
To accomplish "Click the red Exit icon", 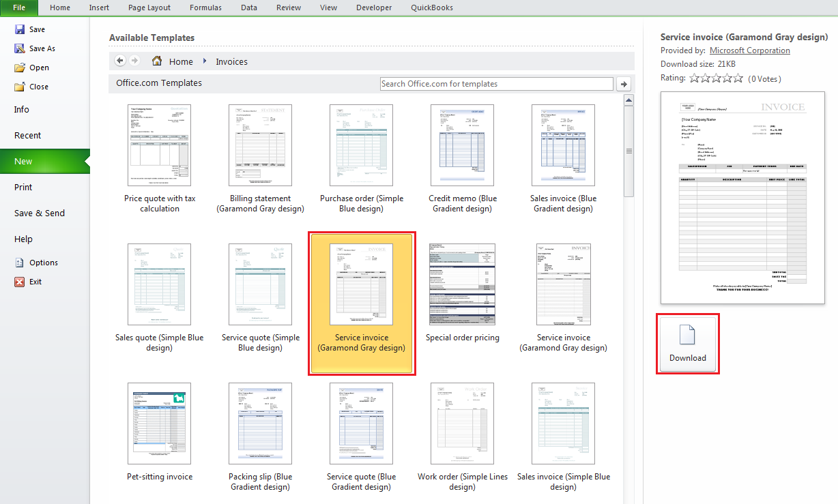I will (x=19, y=282).
